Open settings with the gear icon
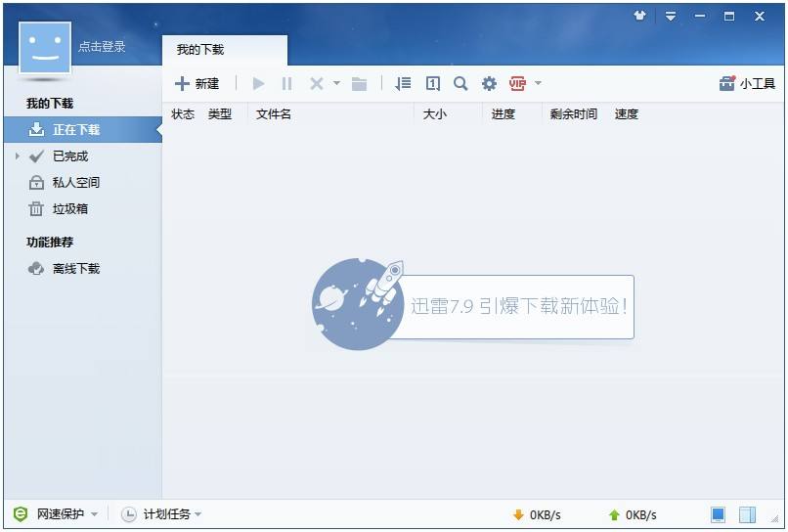 (489, 83)
